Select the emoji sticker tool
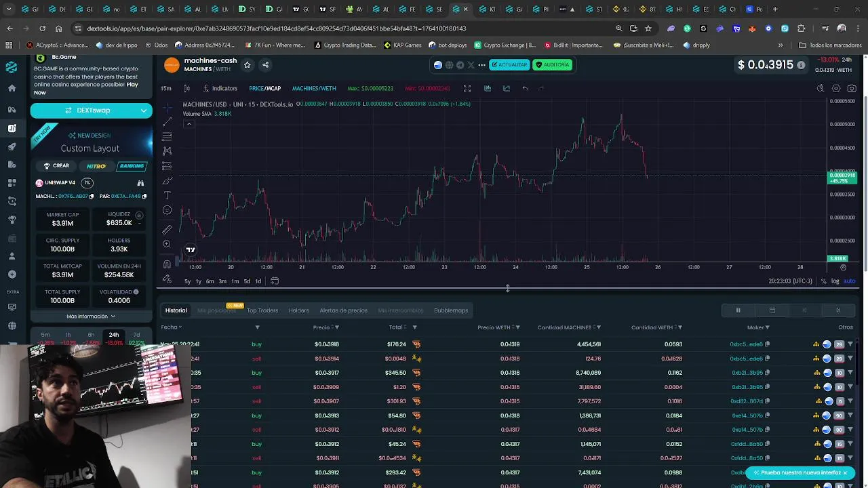The height and width of the screenshot is (488, 868). [x=167, y=210]
